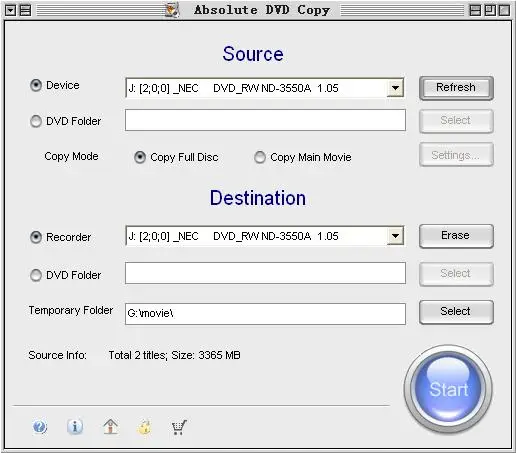This screenshot has height=453, width=516.
Task: Click the app logo in the title bar
Action: 173,10
